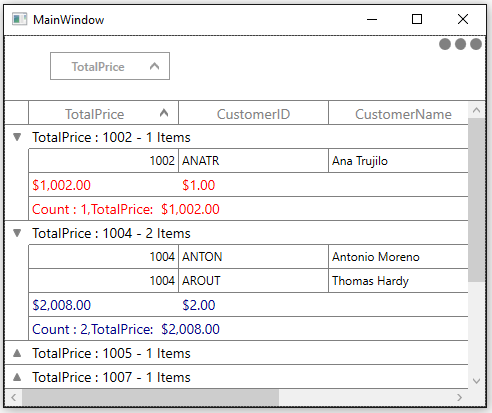The width and height of the screenshot is (492, 413).
Task: Select the 'TotalPrice : 1007 - 1 Items' caption
Action: [x=111, y=377]
